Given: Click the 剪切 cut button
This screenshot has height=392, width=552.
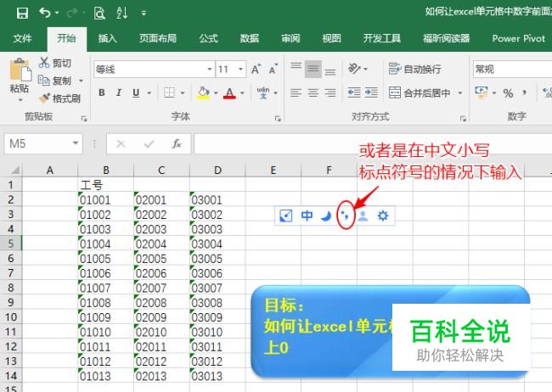Looking at the screenshot, I should point(55,63).
